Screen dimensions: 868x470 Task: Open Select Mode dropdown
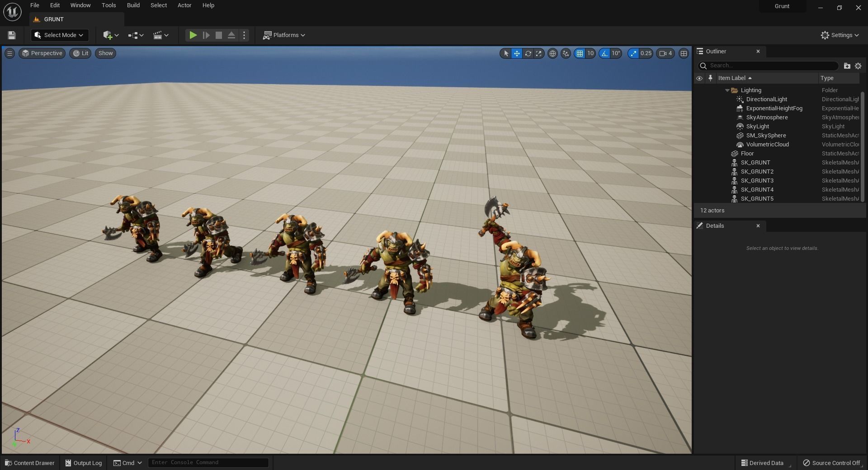(60, 35)
